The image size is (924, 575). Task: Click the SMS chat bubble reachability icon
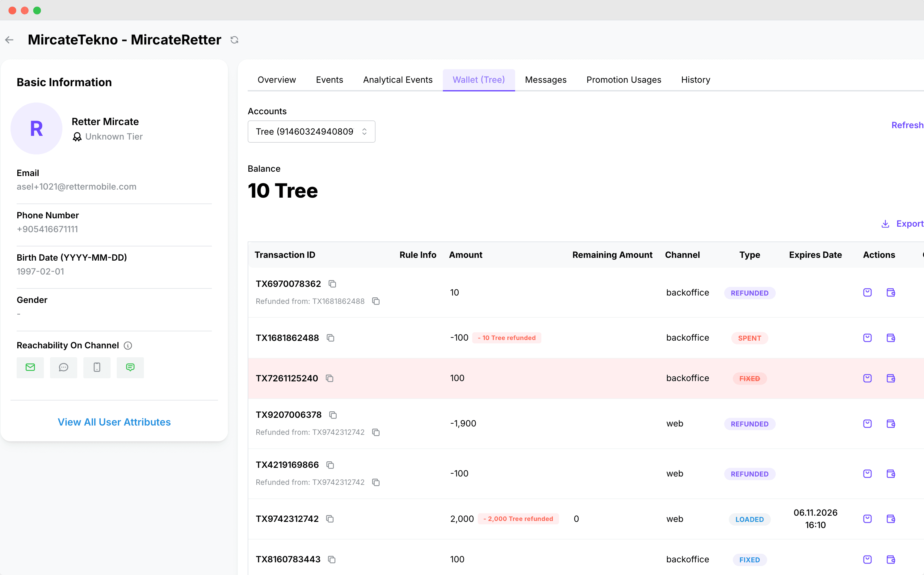pos(64,367)
